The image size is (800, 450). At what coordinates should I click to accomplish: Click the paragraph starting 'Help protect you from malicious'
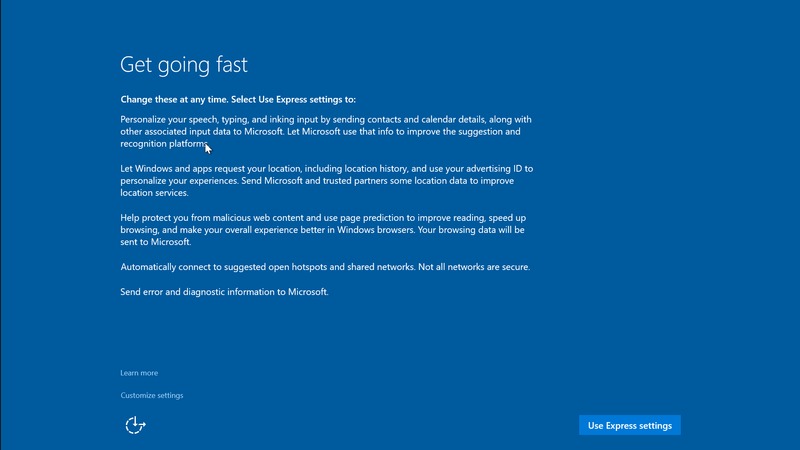point(323,230)
